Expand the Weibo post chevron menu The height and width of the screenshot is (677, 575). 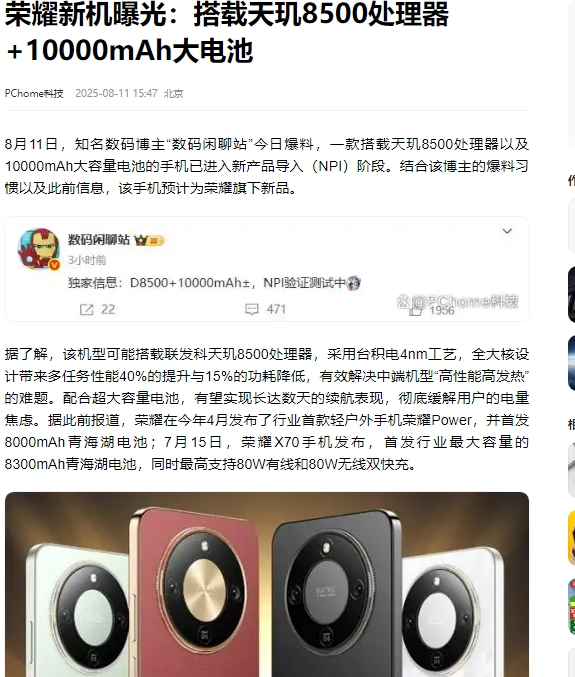(x=507, y=231)
